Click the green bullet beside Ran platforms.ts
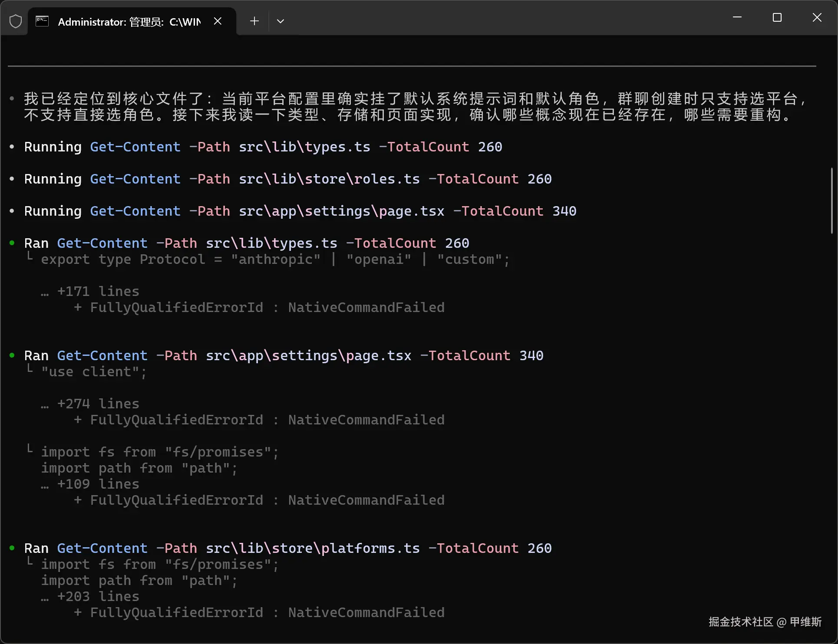Image resolution: width=838 pixels, height=644 pixels. click(12, 548)
